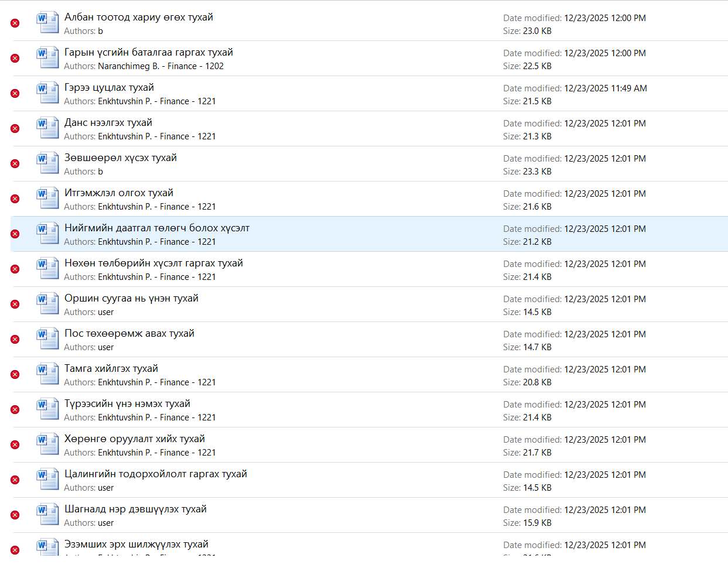Click author Naranchimeg B. - Finance - 1202
Screen dimensions: 728x568
point(160,66)
